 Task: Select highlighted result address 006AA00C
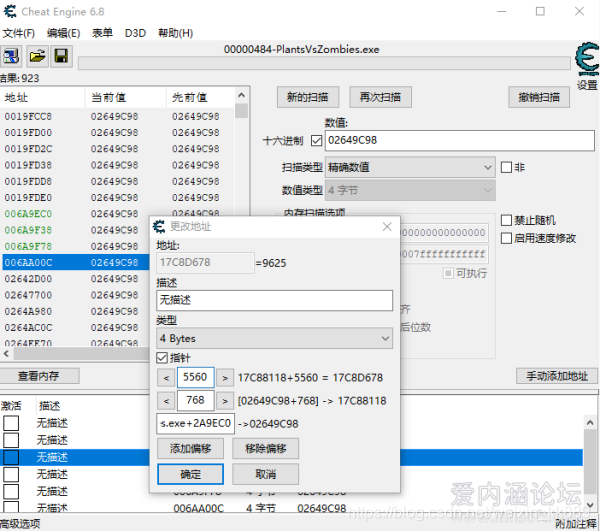(x=28, y=263)
